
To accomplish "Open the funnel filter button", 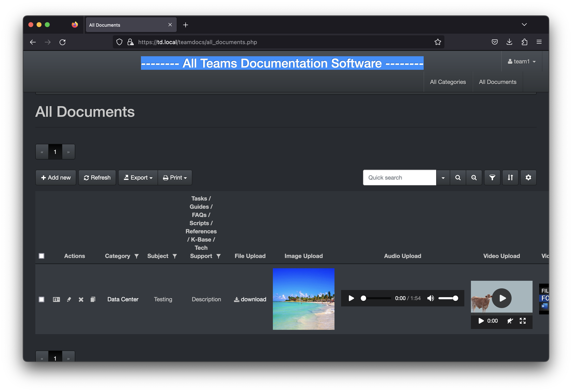I will [x=492, y=178].
